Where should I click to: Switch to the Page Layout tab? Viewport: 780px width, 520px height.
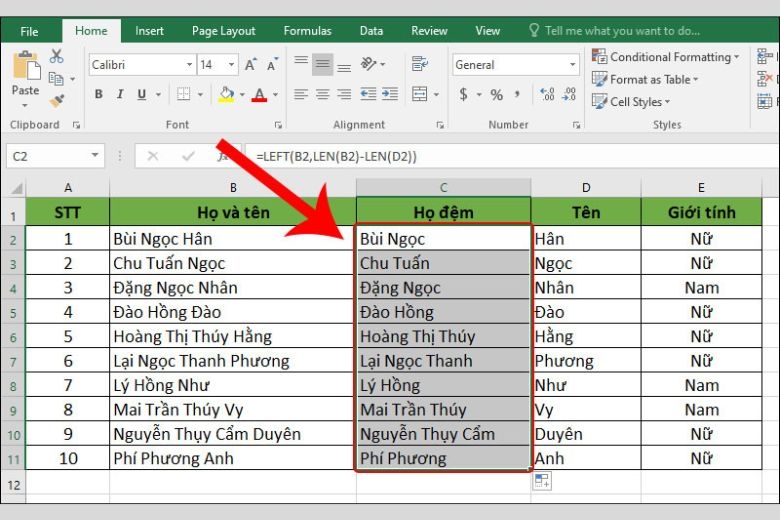click(x=223, y=31)
